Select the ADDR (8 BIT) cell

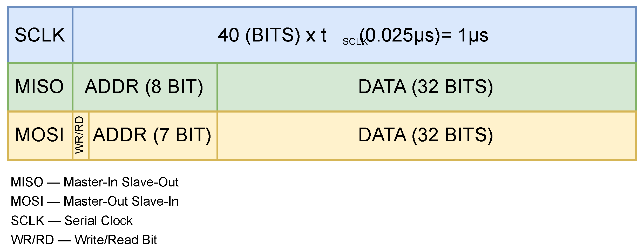pyautogui.click(x=144, y=87)
